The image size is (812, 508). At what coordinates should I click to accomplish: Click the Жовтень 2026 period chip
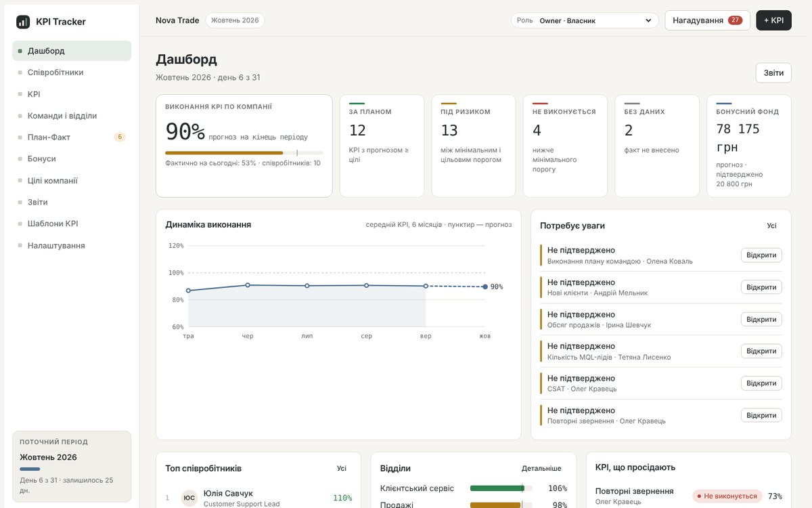click(x=235, y=20)
